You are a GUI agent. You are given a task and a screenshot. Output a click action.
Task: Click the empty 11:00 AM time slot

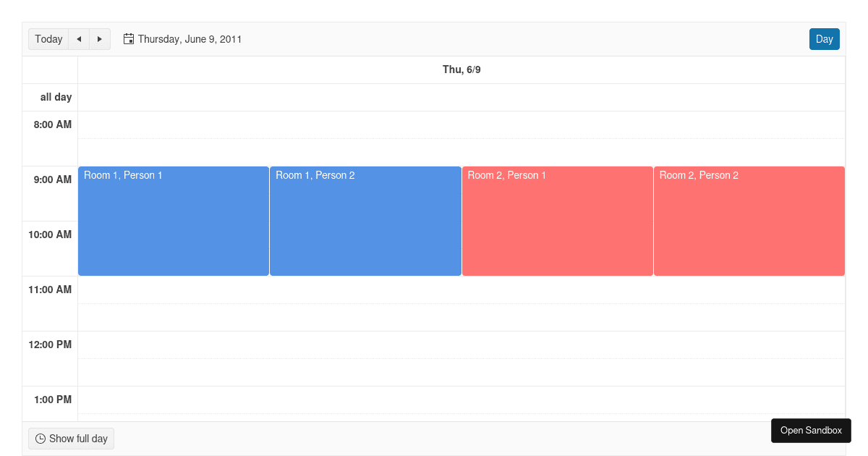461,290
